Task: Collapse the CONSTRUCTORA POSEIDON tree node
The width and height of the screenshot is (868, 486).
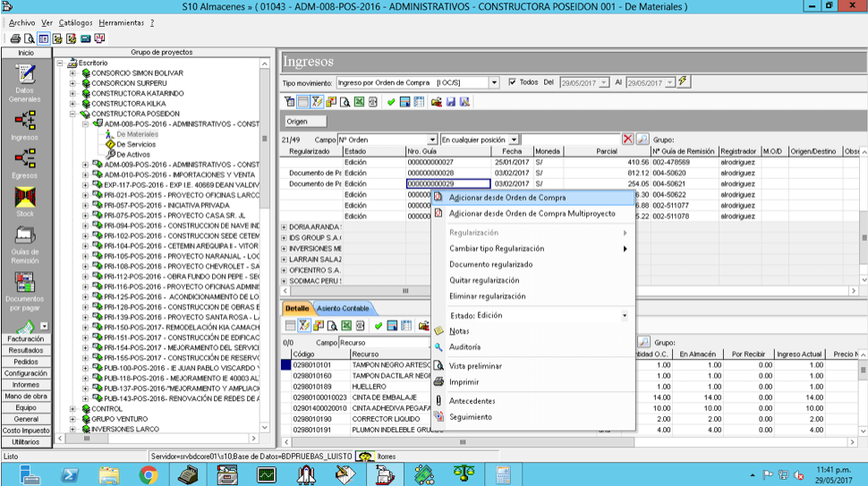Action: 72,114
